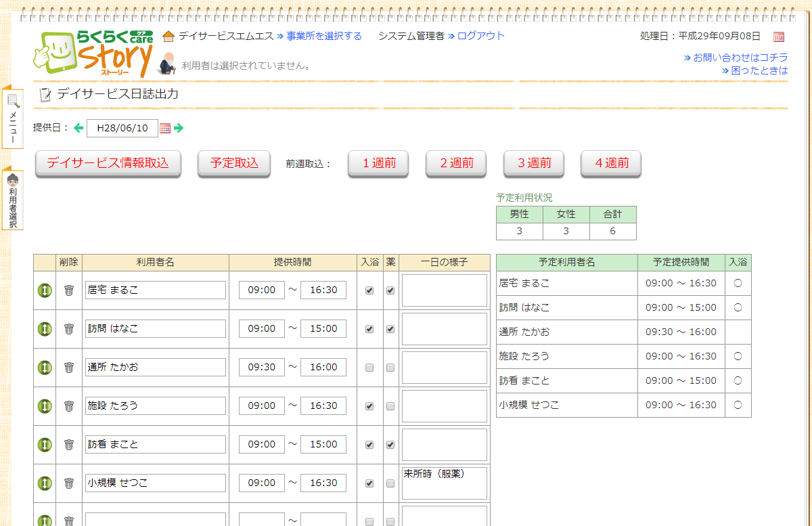This screenshot has width=812, height=526.
Task: Click 予定利用者名 cell 通所 たかお
Action: (567, 332)
